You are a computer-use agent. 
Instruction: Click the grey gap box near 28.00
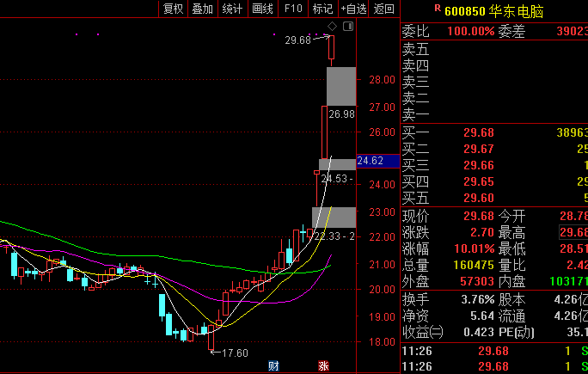[x=341, y=86]
